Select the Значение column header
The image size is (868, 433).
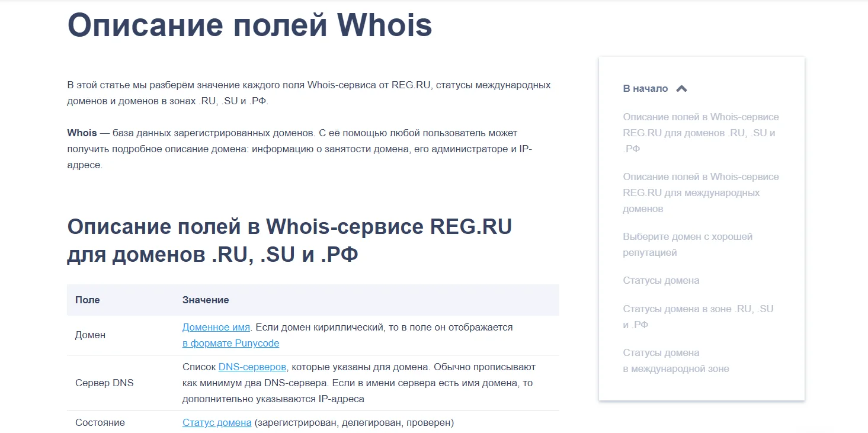[206, 300]
